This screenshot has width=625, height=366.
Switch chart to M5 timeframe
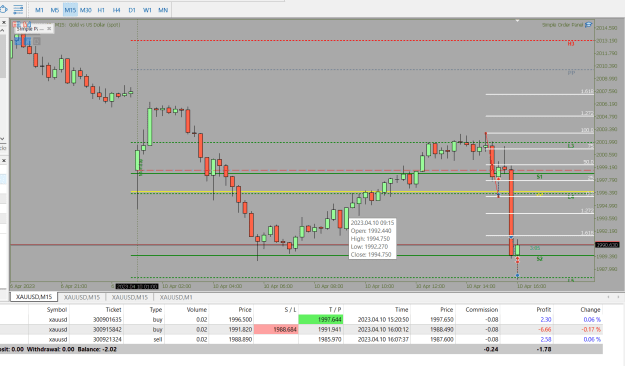pos(55,10)
